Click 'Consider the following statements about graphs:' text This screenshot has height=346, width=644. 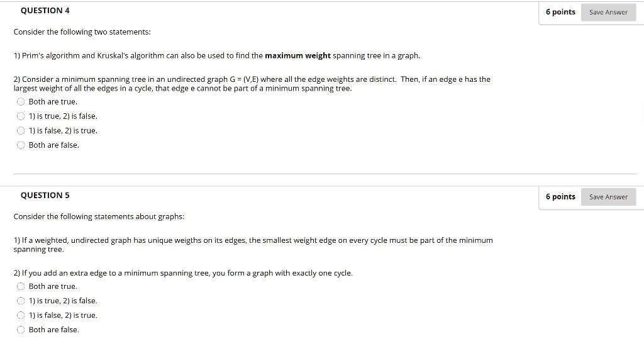pyautogui.click(x=99, y=216)
